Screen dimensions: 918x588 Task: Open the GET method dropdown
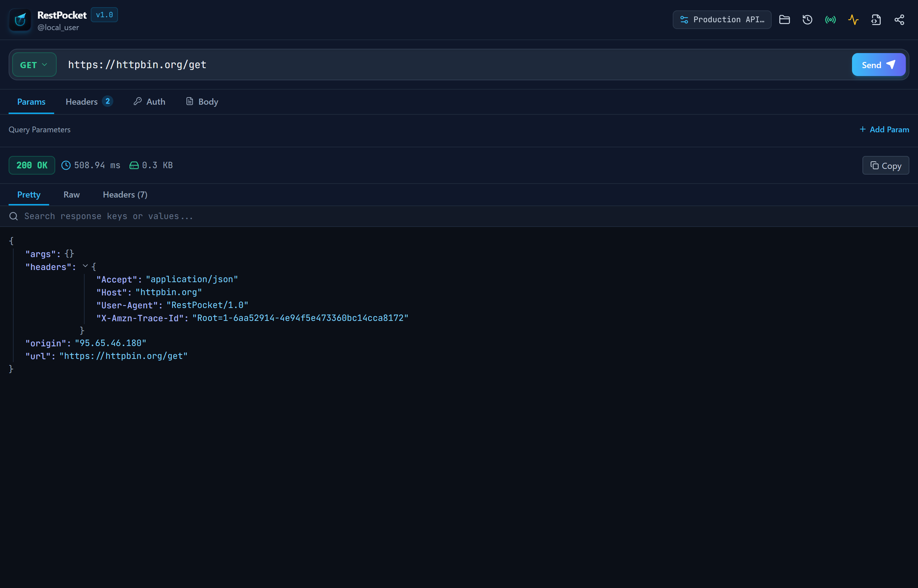click(x=34, y=65)
